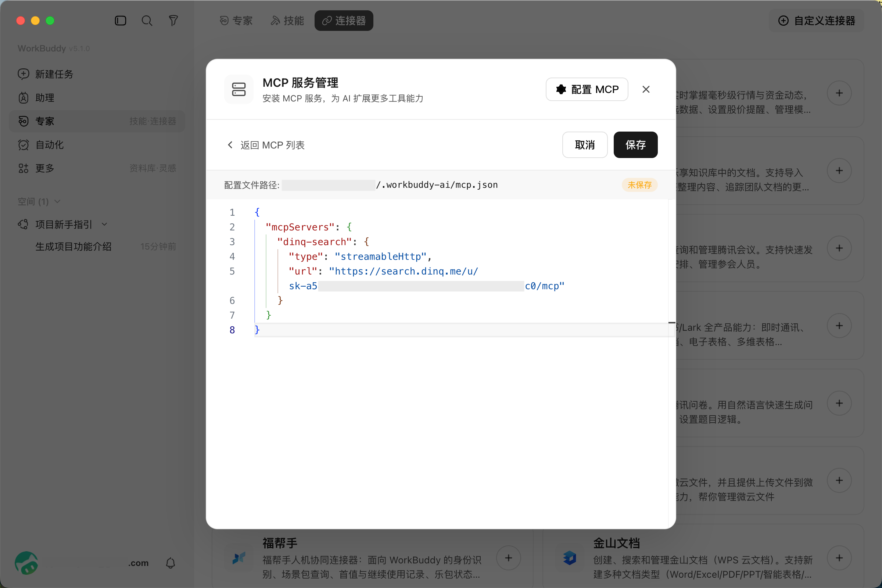Click the filter funnel icon
The width and height of the screenshot is (882, 588).
point(173,21)
